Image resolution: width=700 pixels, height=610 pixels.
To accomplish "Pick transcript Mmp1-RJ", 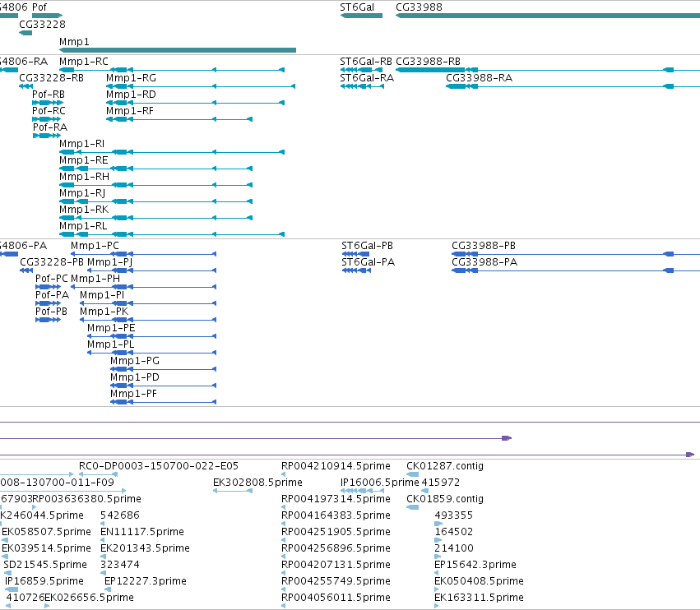I will tap(82, 193).
